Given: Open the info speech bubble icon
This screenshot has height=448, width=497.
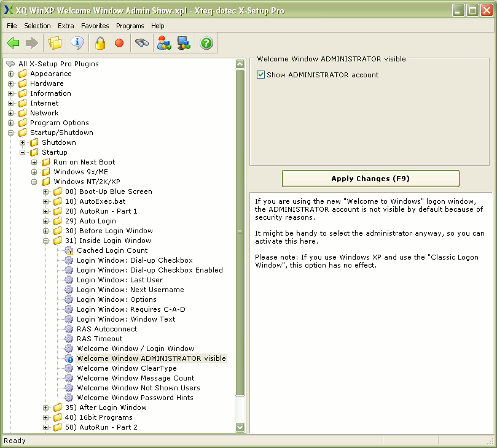Looking at the screenshot, I should pyautogui.click(x=77, y=43).
